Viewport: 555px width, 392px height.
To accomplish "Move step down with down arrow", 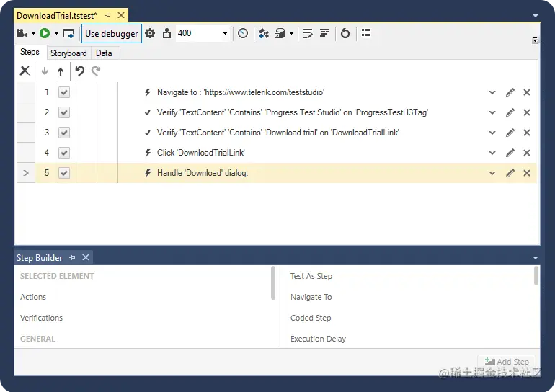I will tap(45, 71).
